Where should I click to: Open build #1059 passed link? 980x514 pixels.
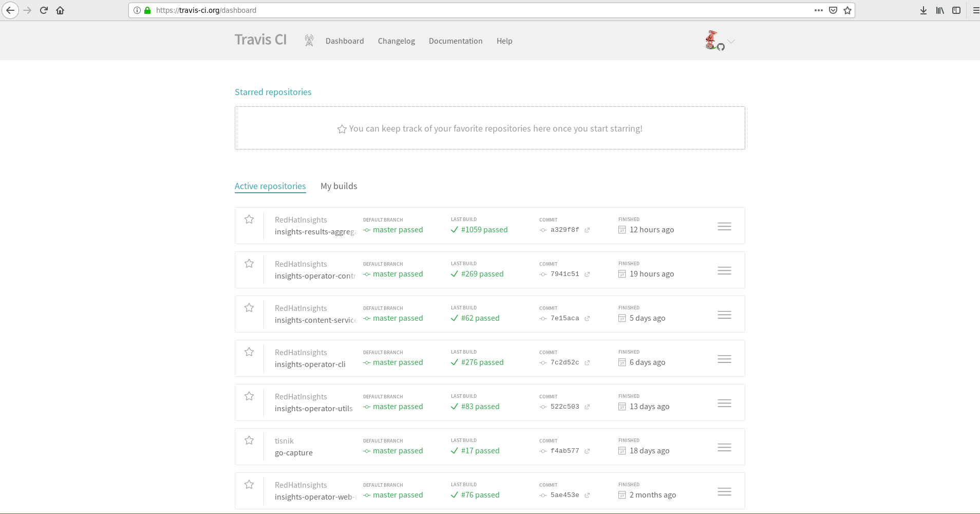point(484,230)
